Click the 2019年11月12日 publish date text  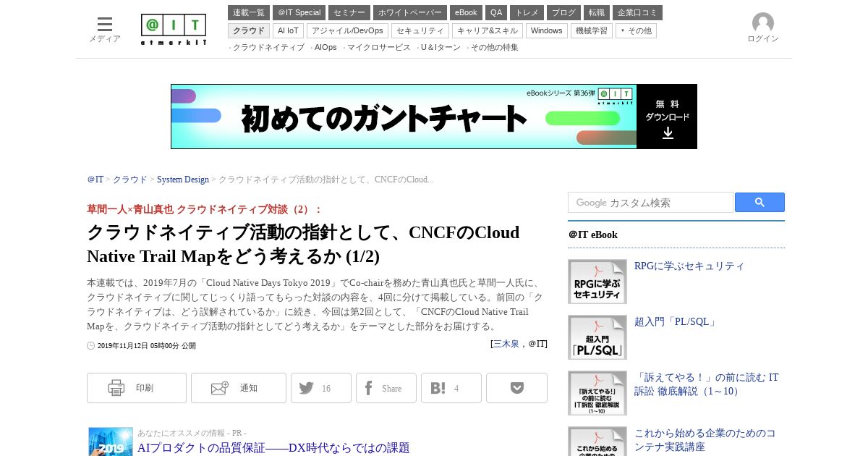pos(147,346)
